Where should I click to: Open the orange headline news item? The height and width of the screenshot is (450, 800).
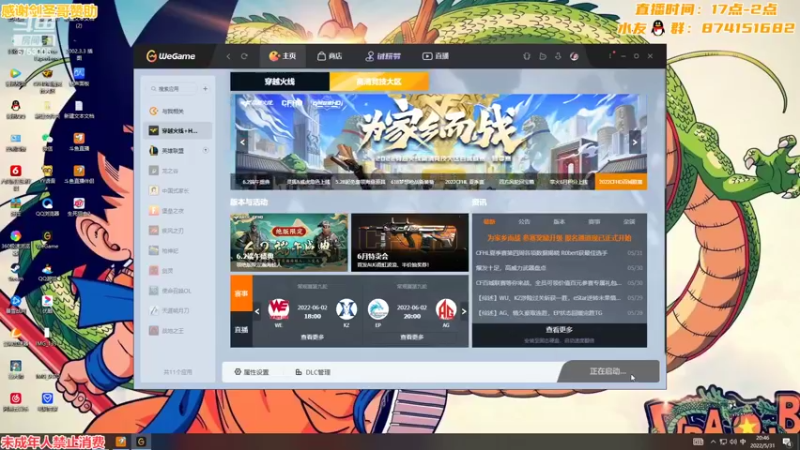point(559,238)
